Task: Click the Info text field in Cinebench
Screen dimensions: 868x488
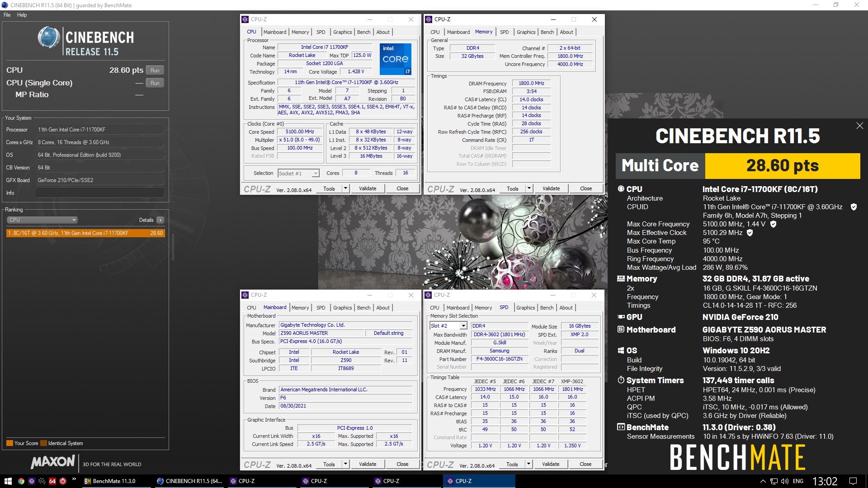Action: pos(99,193)
